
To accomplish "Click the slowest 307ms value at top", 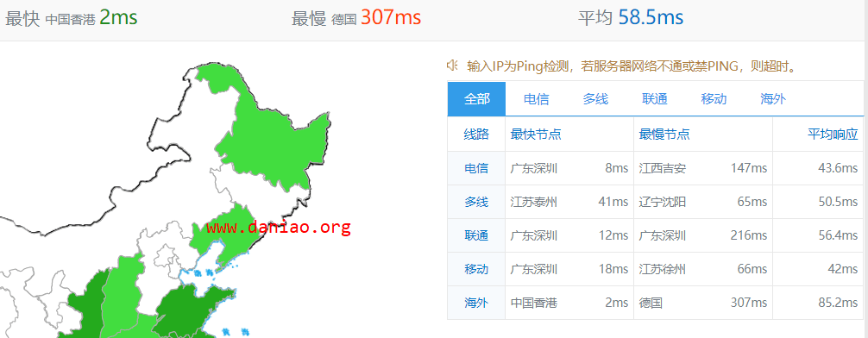I will pyautogui.click(x=391, y=17).
